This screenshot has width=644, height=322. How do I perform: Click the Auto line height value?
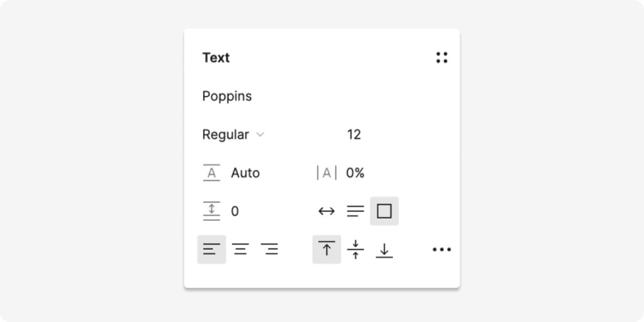(x=245, y=173)
